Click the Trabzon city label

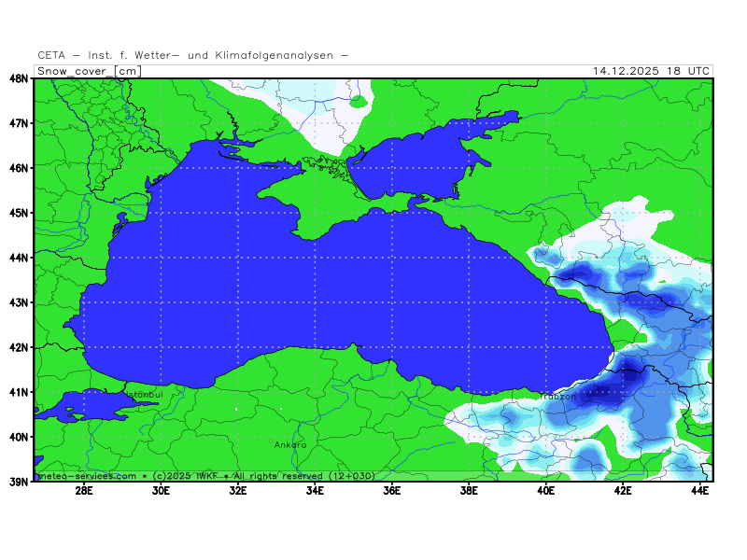pyautogui.click(x=557, y=397)
